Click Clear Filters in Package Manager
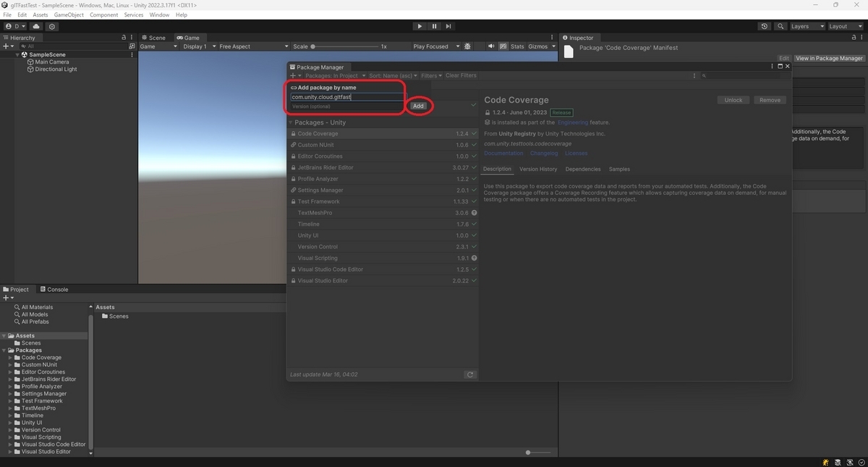The height and width of the screenshot is (467, 868). pos(461,75)
